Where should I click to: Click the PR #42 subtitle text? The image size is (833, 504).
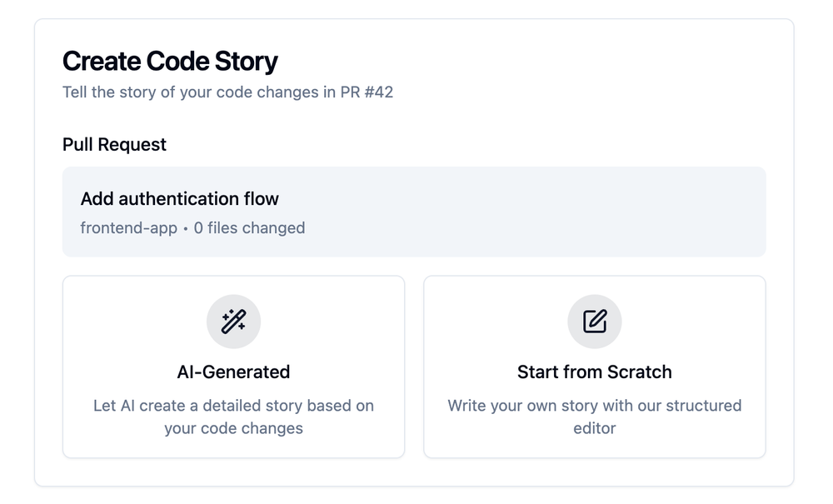[x=227, y=92]
